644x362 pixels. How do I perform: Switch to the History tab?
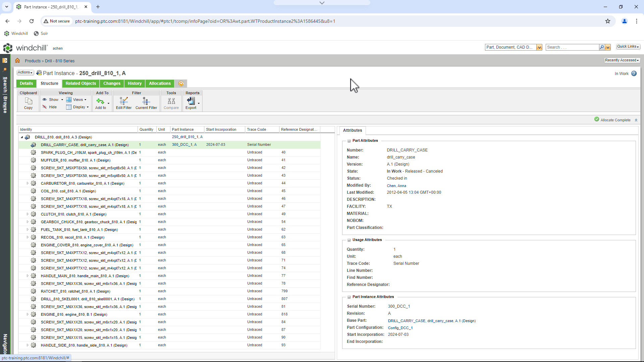point(135,83)
